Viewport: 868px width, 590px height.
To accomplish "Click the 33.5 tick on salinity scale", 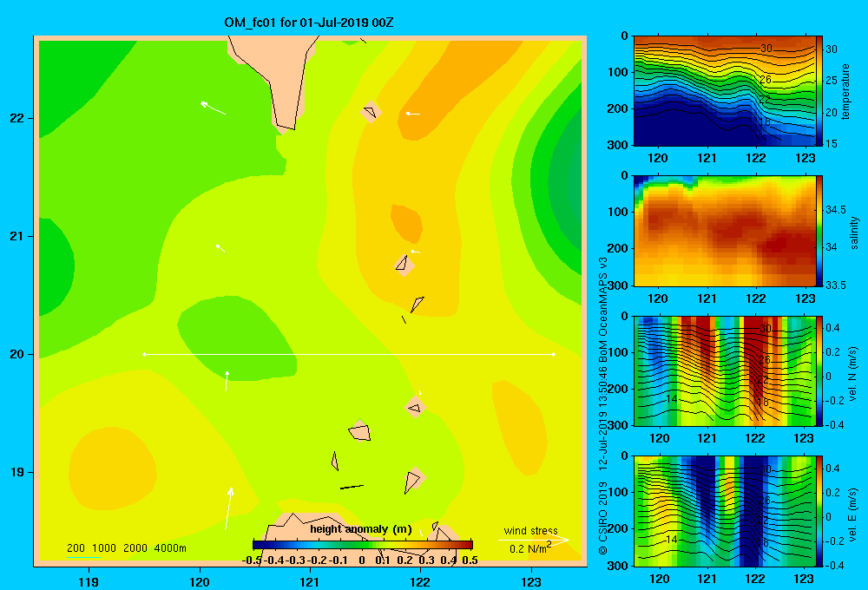I will click(835, 285).
